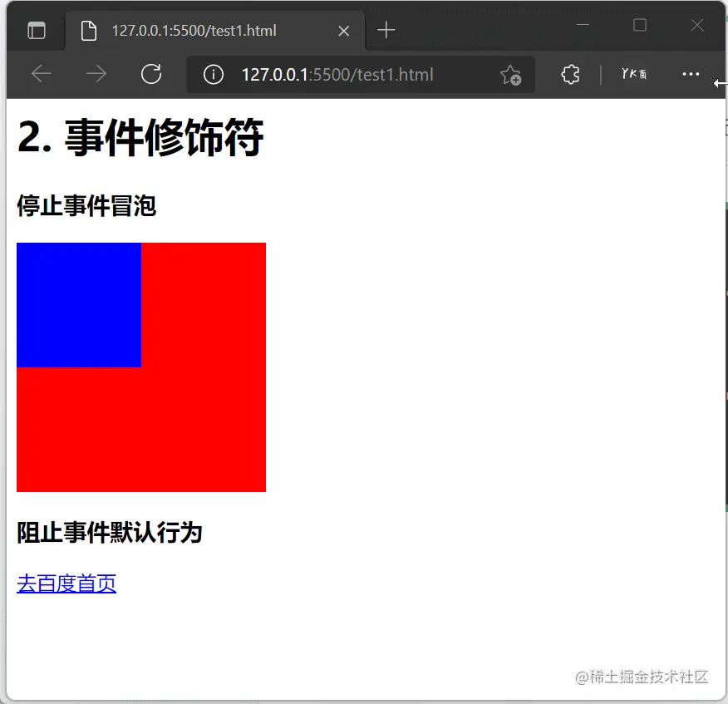Open the tab actions menu icon
Image resolution: width=728 pixels, height=704 pixels.
[36, 30]
